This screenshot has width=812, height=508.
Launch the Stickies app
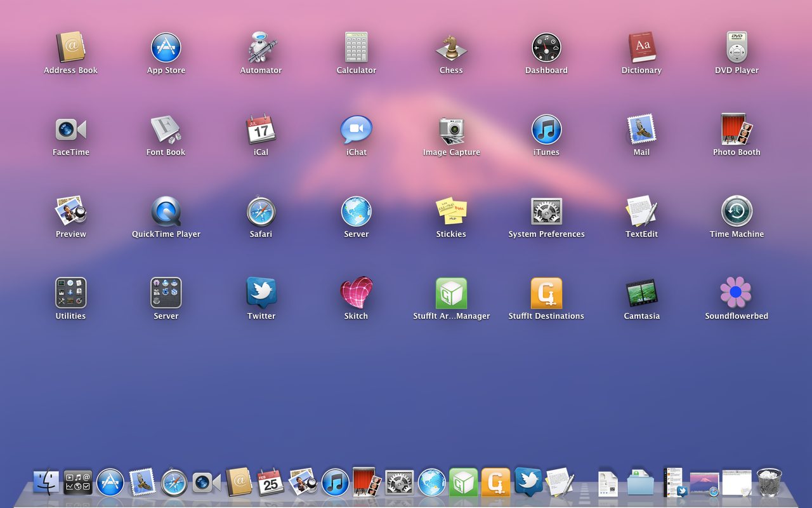tap(451, 212)
